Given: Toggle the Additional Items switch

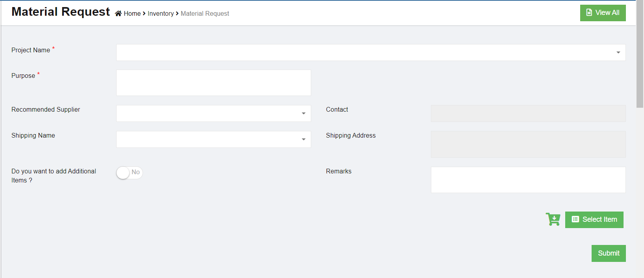Looking at the screenshot, I should click(x=129, y=173).
